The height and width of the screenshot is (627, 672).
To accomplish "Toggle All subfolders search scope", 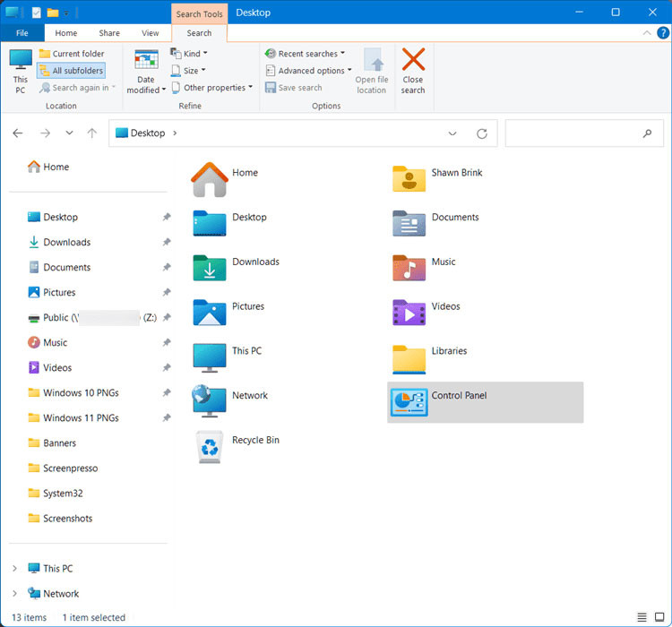I will [71, 71].
